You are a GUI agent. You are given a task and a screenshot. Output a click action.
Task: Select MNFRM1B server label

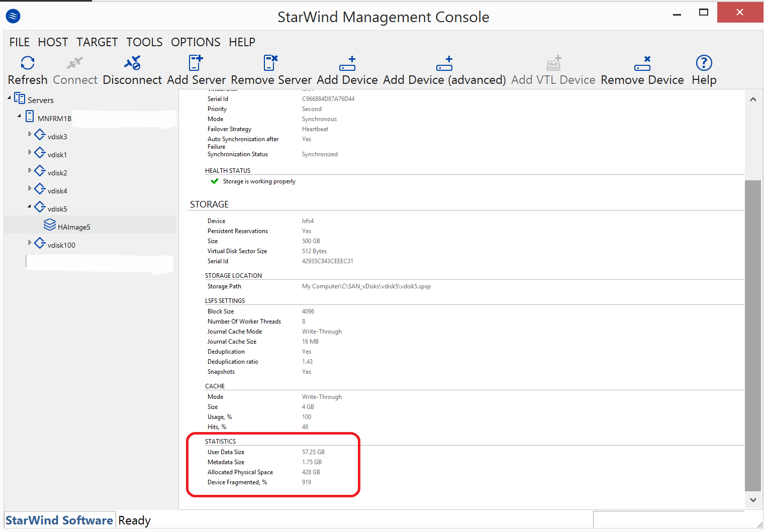point(54,119)
